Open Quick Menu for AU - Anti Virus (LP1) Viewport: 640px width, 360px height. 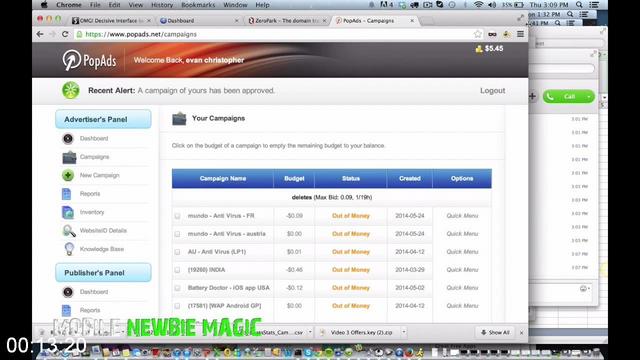click(x=462, y=252)
